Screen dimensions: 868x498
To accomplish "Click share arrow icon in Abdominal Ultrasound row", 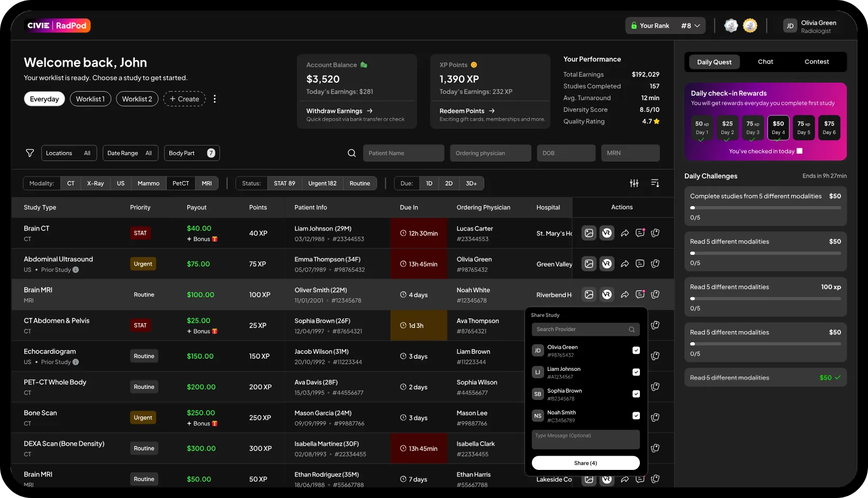I will click(x=625, y=264).
